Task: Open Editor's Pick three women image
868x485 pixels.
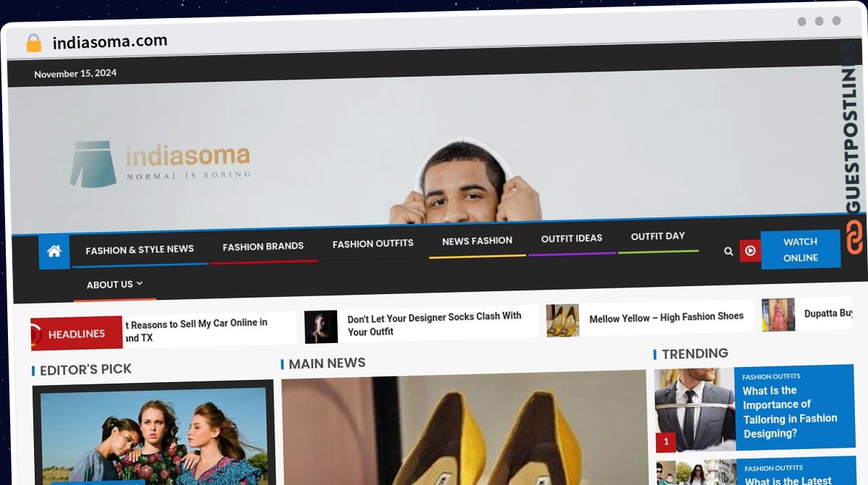Action: click(x=153, y=436)
